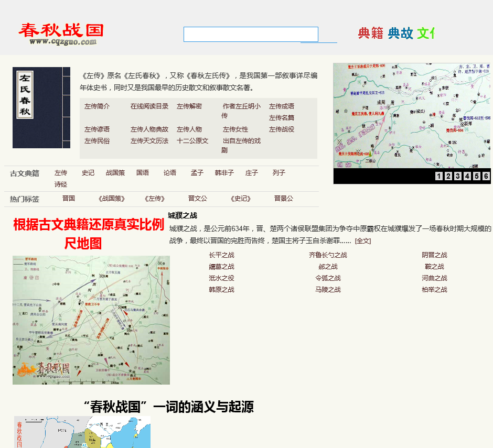Image resolution: width=493 pixels, height=448 pixels.
Task: Open the 左传成语 link
Action: point(282,106)
